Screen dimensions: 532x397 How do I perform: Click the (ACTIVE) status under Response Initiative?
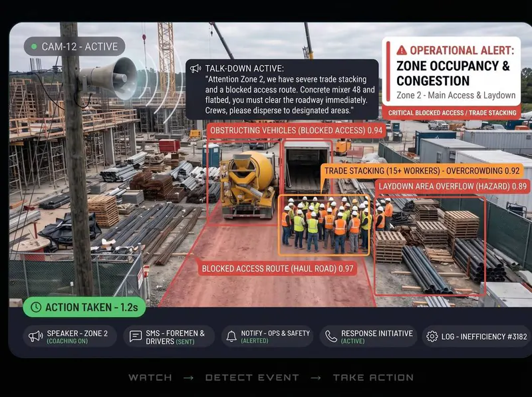click(x=353, y=341)
